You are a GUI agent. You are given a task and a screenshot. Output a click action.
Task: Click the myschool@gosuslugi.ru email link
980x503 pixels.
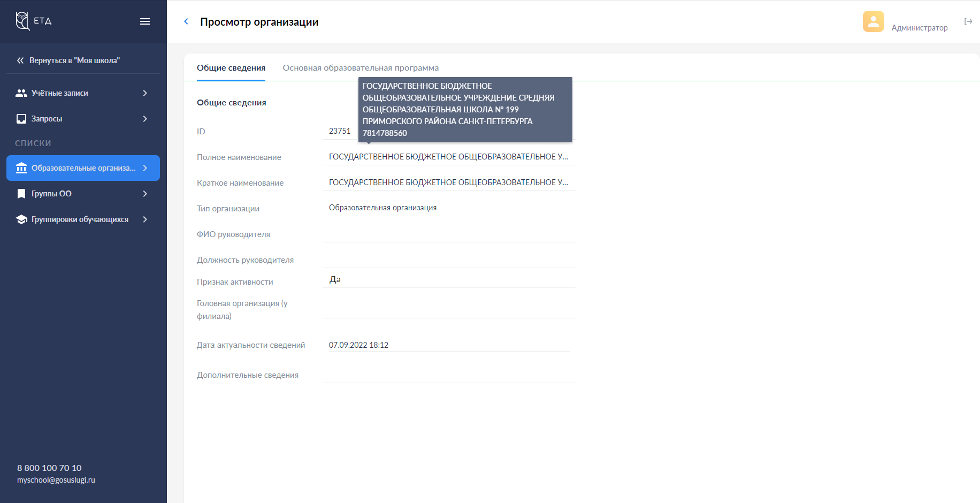point(56,480)
